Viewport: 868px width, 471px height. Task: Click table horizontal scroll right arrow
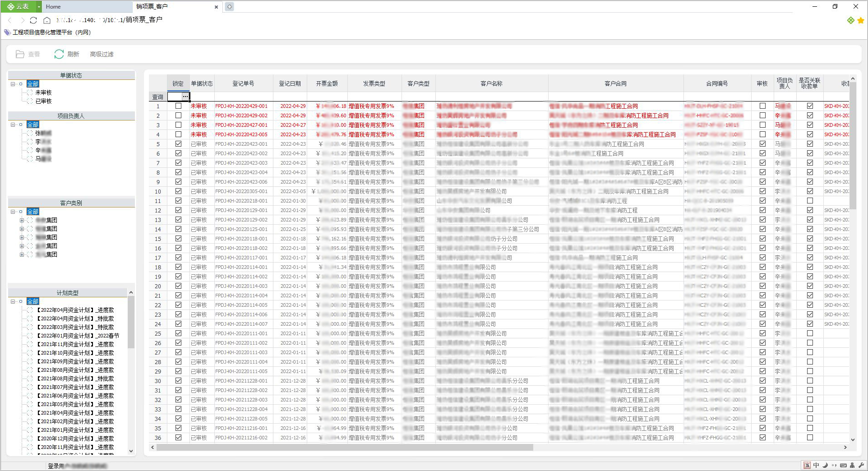(845, 448)
